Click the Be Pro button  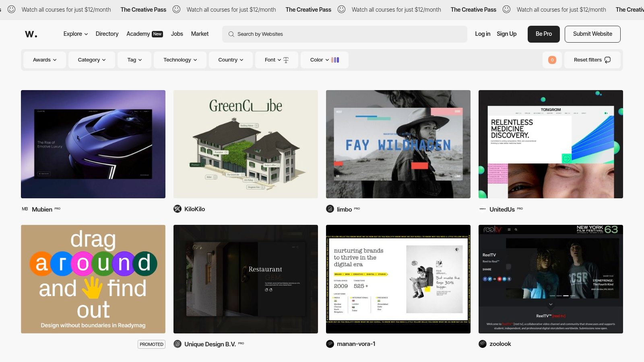(543, 34)
